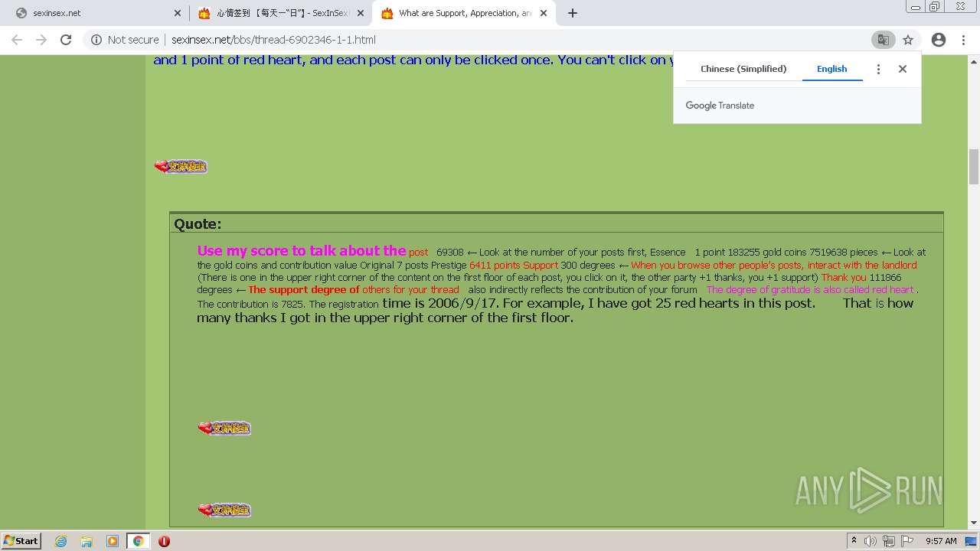Screen dimensions: 980x551
Task: Open Windows Explorer folder on taskbar
Action: coord(87,541)
